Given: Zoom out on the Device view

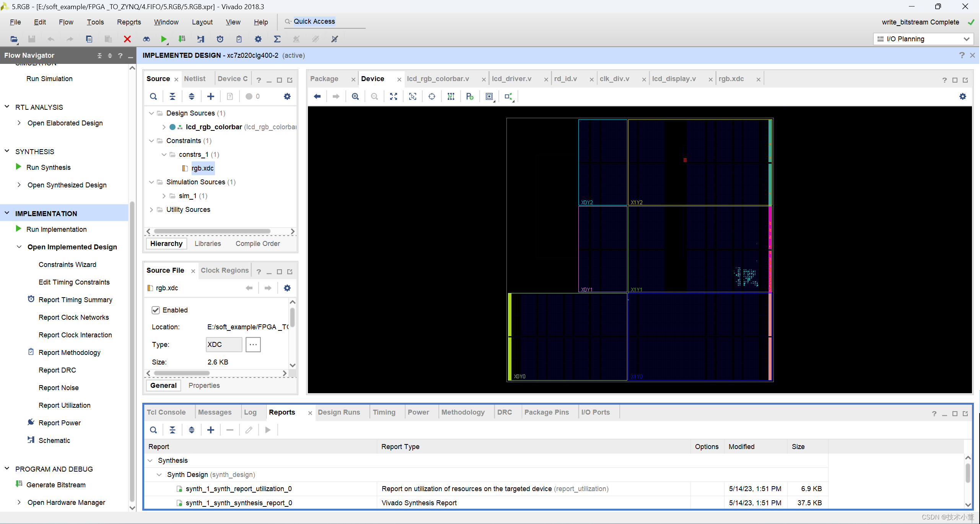Looking at the screenshot, I should pos(374,96).
